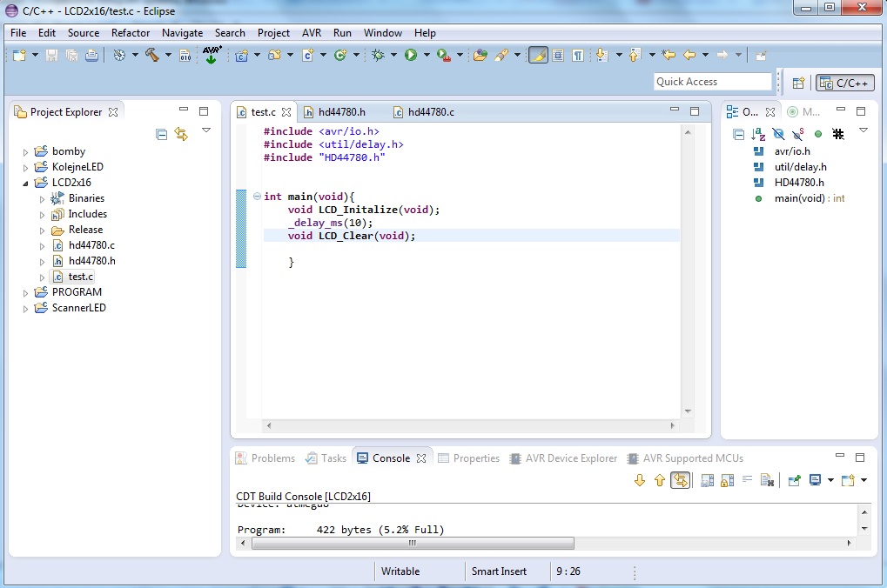Viewport: 887px width, 588px height.
Task: Show previous error up arrow in Console
Action: [660, 480]
